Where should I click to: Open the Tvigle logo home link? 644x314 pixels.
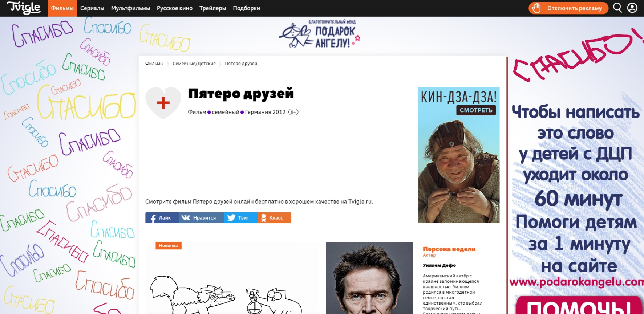pos(24,8)
